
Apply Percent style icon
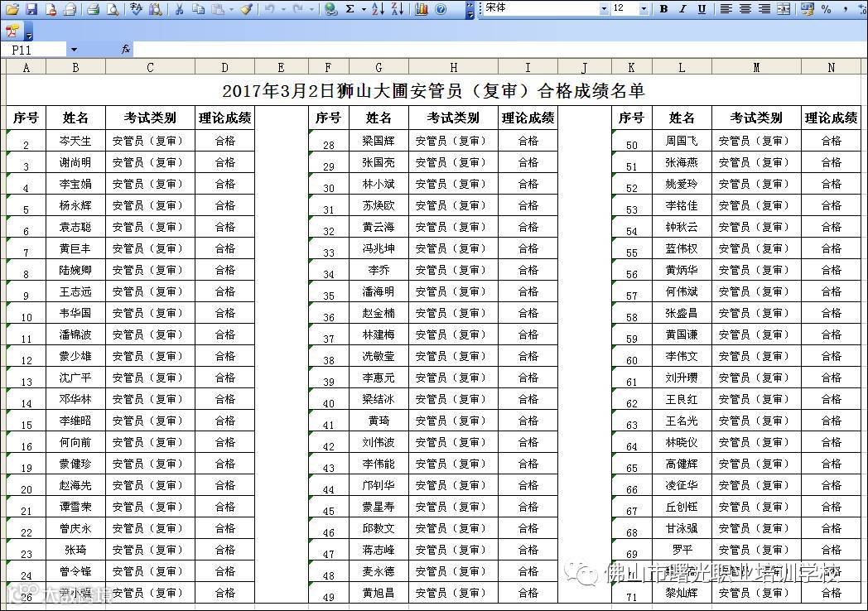coord(827,9)
